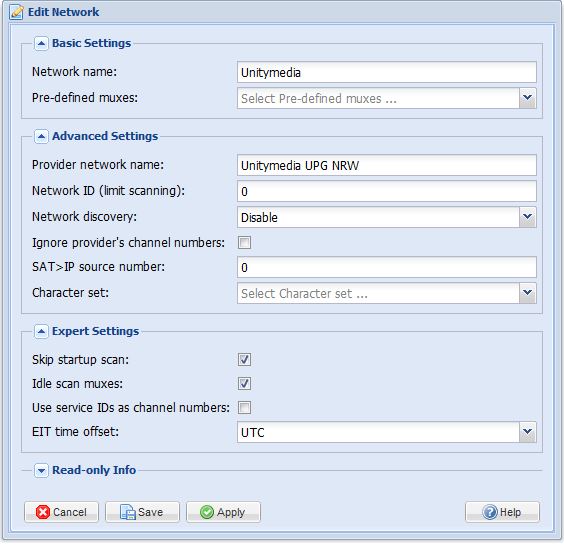
Task: Open the Pre-defined muxes dropdown arrow
Action: [527, 98]
